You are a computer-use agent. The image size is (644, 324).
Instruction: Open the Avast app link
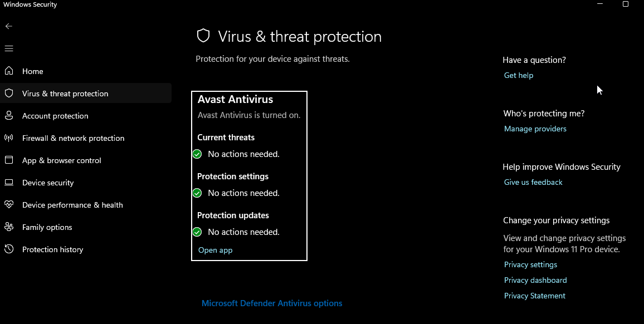[x=215, y=250]
